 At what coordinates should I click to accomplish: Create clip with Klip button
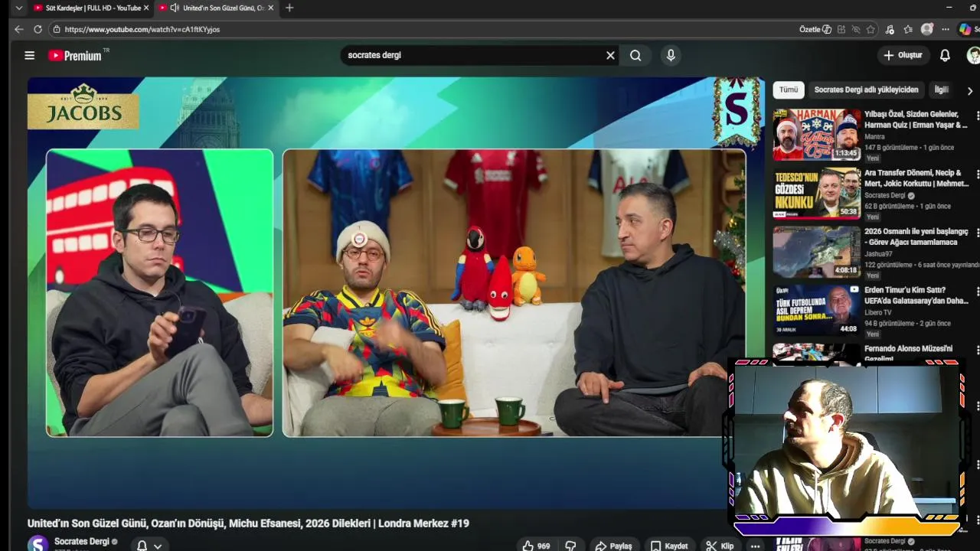pos(720,546)
